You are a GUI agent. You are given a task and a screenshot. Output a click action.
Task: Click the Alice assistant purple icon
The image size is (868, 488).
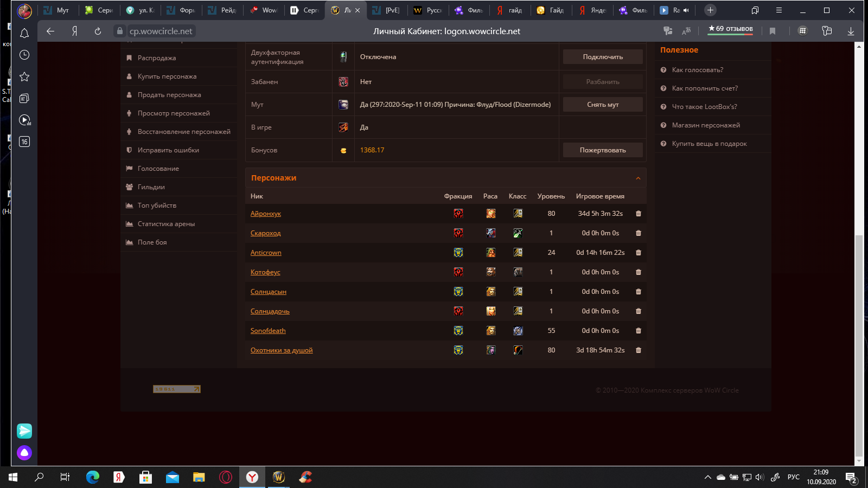coord(24,453)
